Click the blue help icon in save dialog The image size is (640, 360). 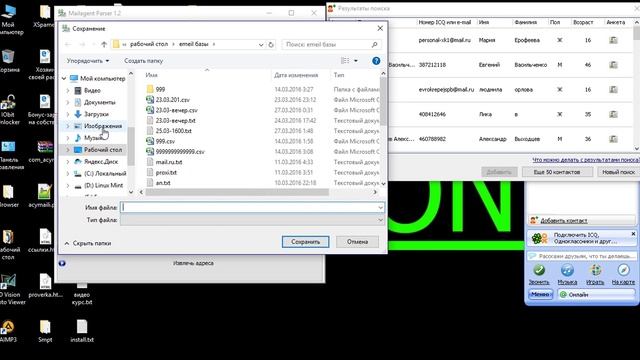(376, 61)
